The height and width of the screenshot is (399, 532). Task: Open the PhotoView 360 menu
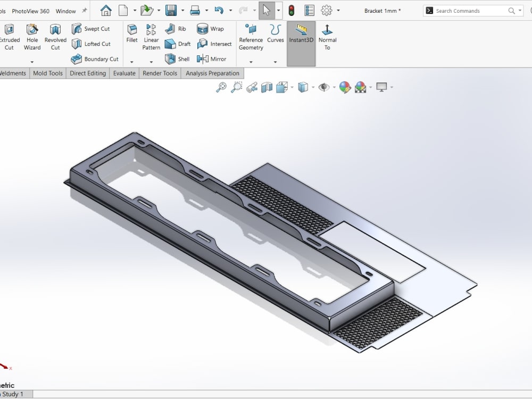tap(30, 11)
